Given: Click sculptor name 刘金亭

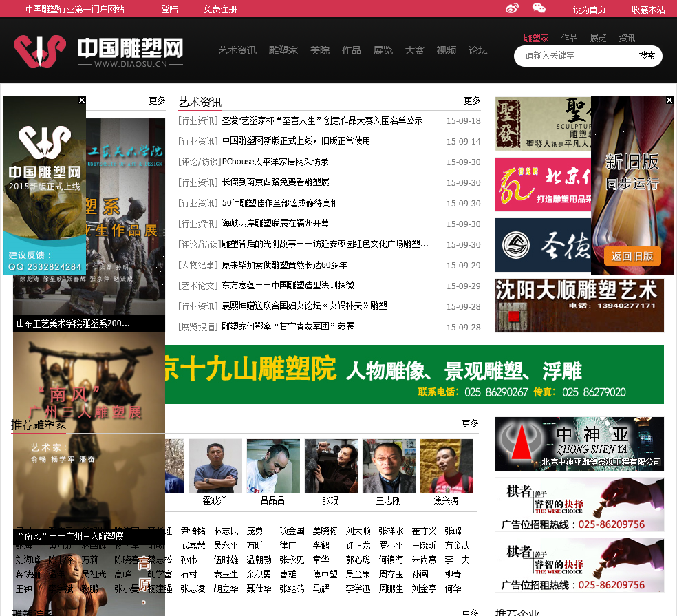Looking at the screenshot, I should click(424, 588).
